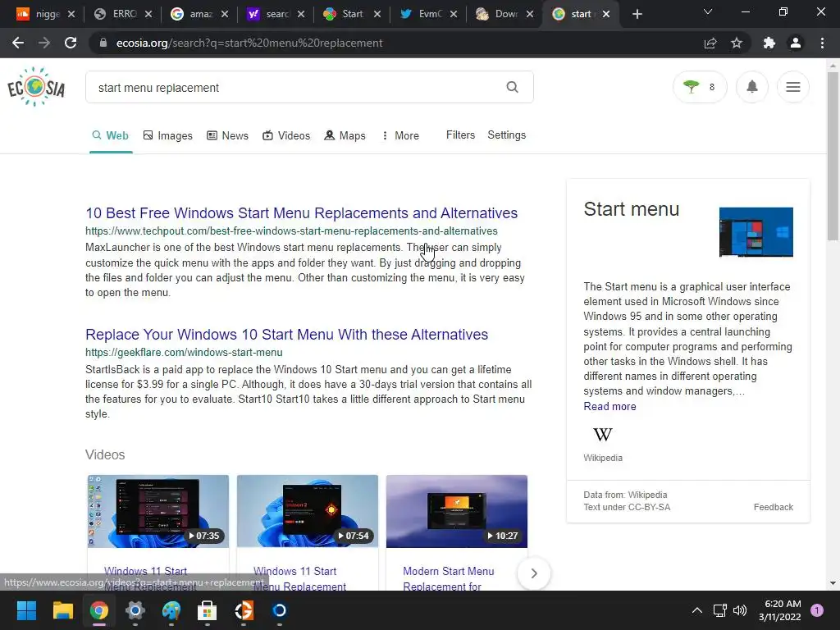Screen dimensions: 840x630
Task: Click the browser address bar URL
Action: (249, 43)
